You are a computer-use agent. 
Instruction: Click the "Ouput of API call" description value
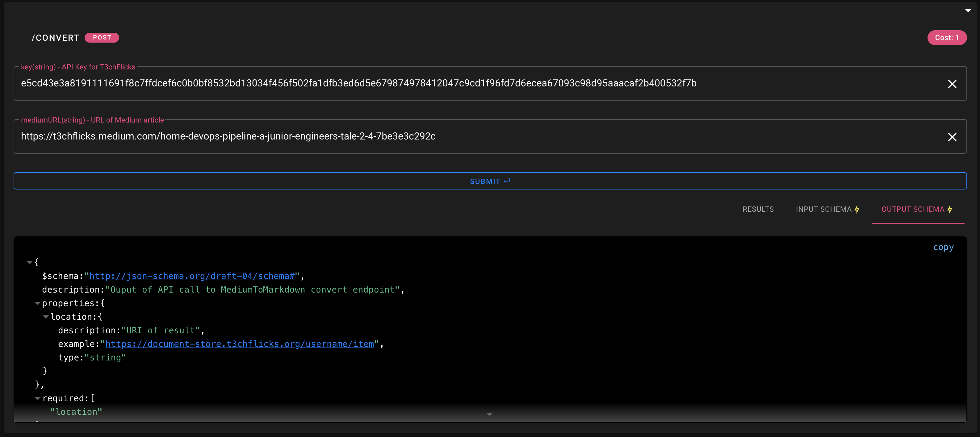tap(253, 290)
